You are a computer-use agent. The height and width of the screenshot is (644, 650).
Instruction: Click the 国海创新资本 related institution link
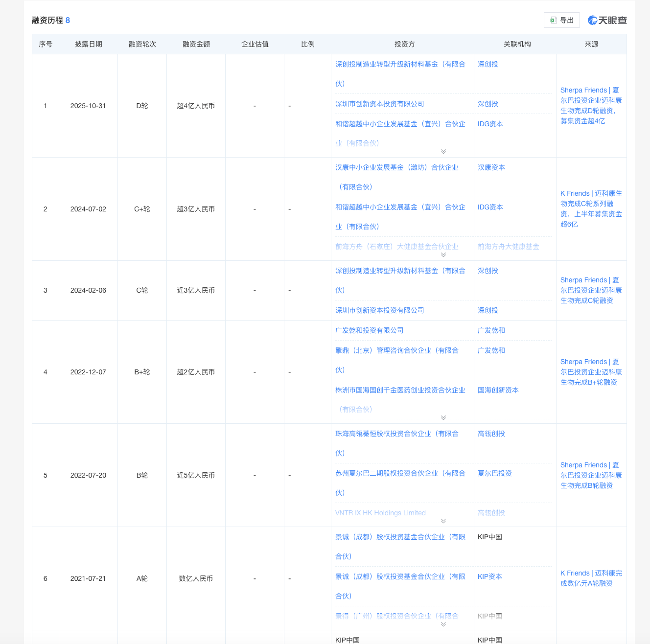click(x=498, y=390)
